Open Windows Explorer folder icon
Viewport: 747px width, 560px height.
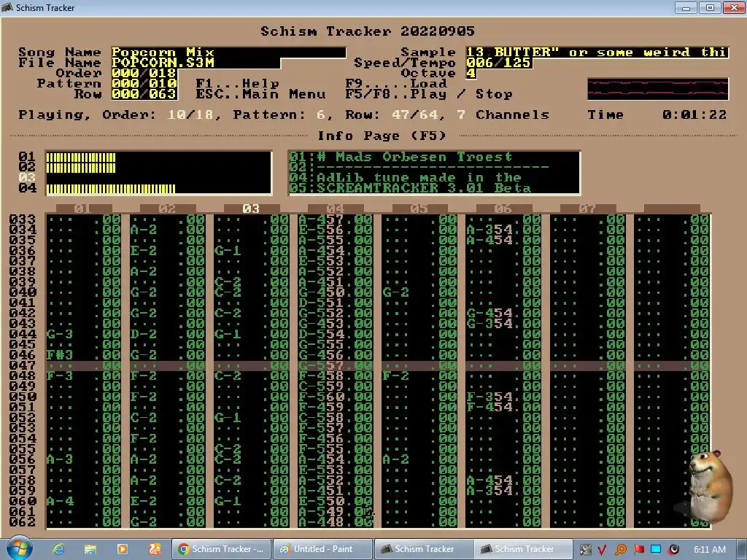[90, 549]
